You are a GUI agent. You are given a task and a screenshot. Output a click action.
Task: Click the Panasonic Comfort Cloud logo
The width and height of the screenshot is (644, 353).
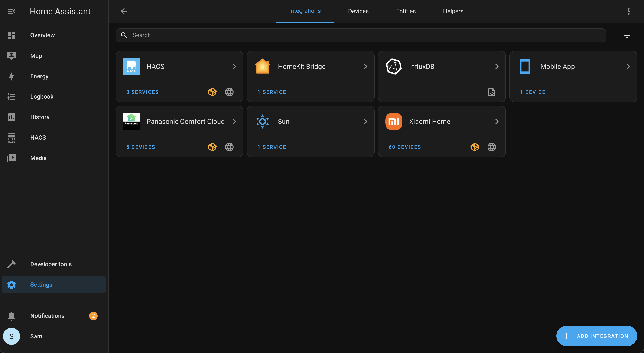click(131, 122)
